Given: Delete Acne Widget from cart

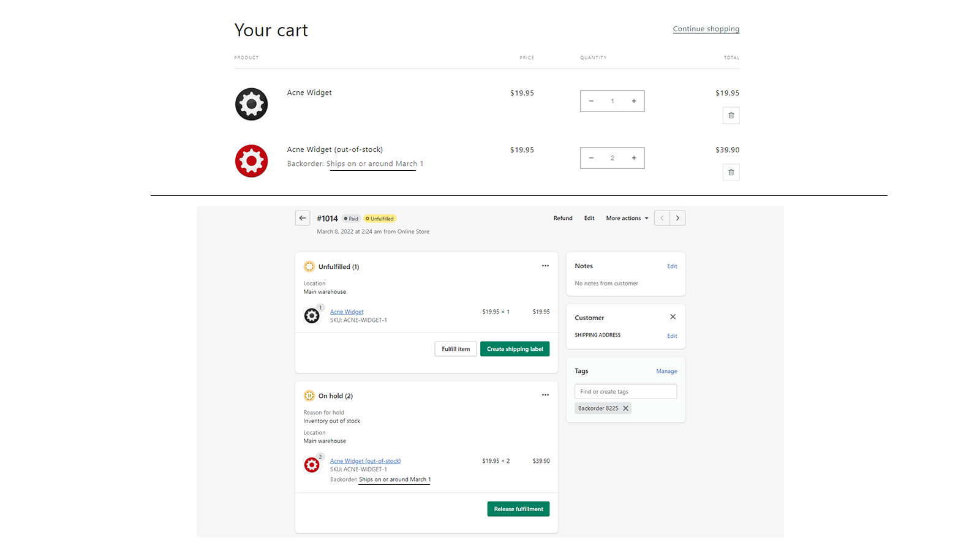Looking at the screenshot, I should (731, 115).
